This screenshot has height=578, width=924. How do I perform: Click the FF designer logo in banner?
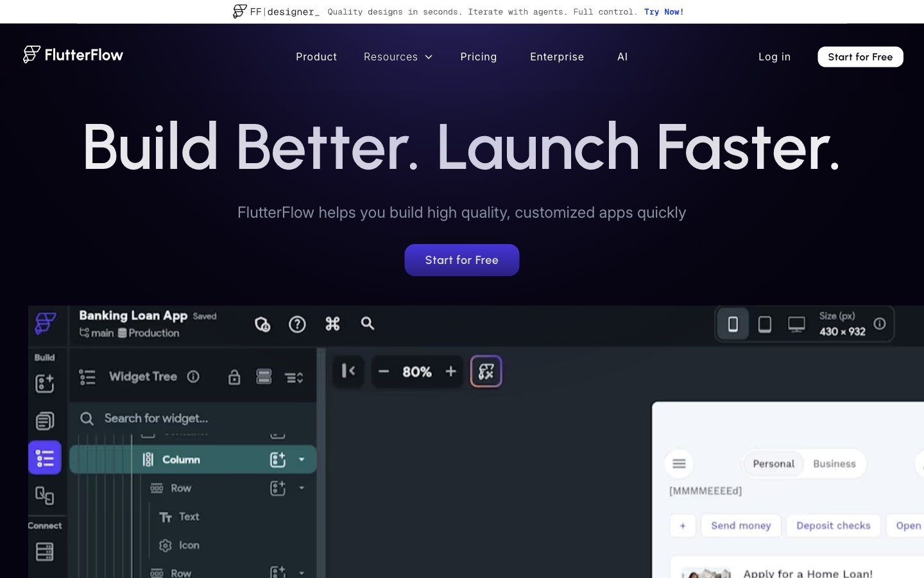coord(276,12)
